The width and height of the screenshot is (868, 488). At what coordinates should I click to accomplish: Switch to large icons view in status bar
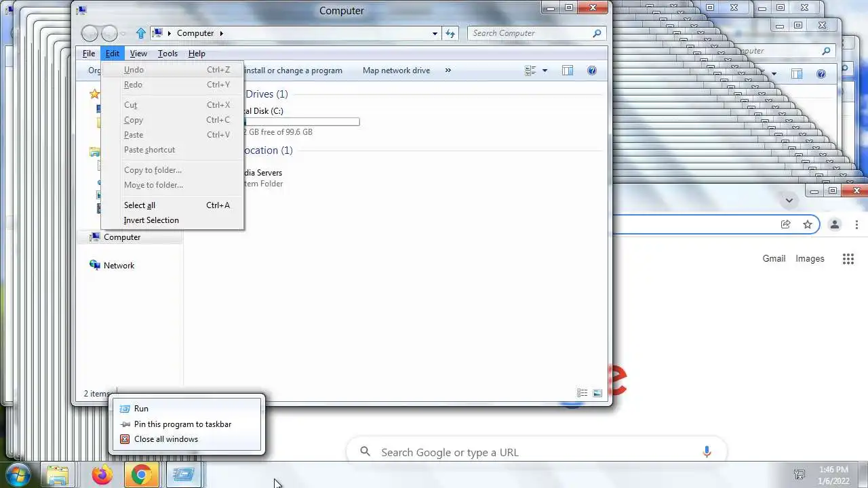pos(597,393)
